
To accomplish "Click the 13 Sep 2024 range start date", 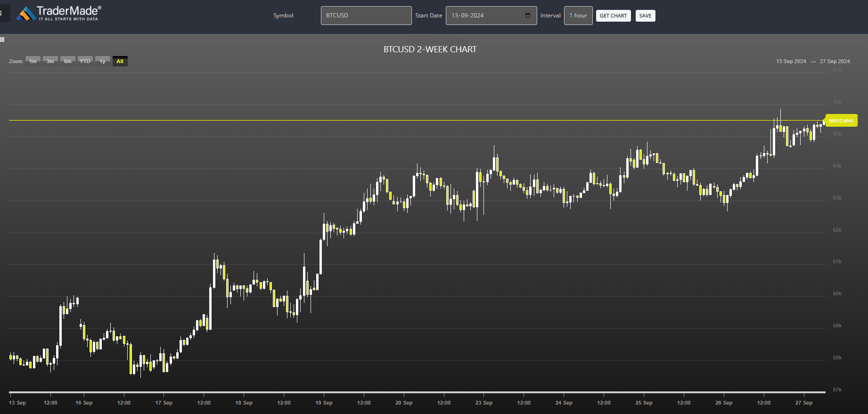I will coord(791,61).
